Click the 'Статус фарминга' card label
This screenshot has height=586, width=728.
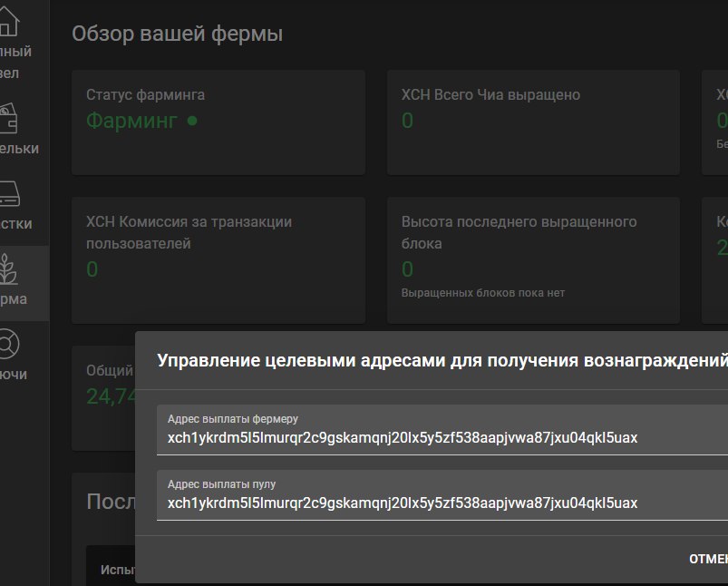[145, 95]
